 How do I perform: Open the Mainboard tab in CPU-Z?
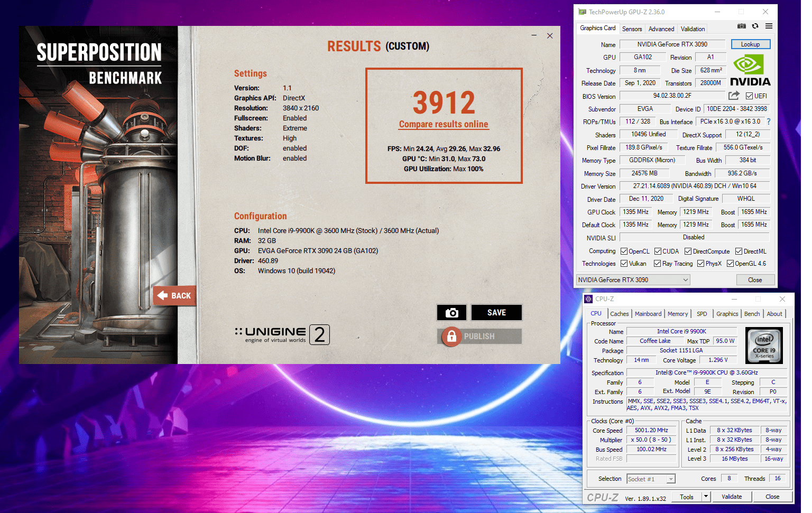tap(648, 314)
